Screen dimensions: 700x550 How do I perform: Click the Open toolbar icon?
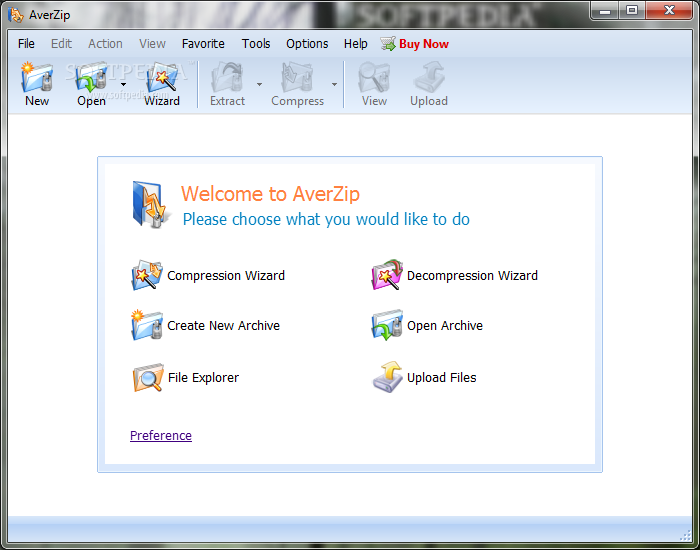point(92,77)
